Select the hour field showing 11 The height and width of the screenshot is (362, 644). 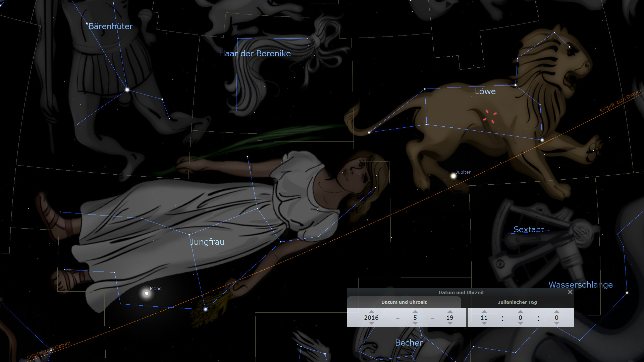[x=484, y=317]
